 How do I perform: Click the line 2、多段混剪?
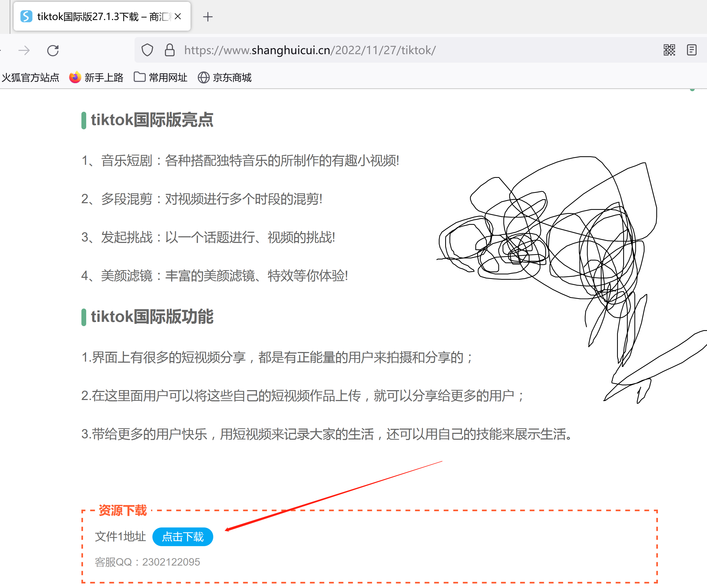(202, 199)
